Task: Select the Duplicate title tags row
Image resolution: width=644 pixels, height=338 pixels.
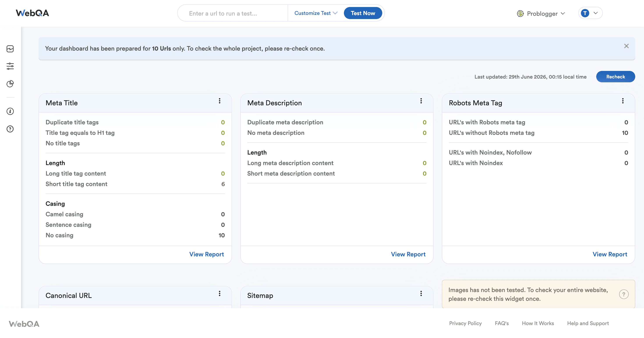Action: pos(135,122)
